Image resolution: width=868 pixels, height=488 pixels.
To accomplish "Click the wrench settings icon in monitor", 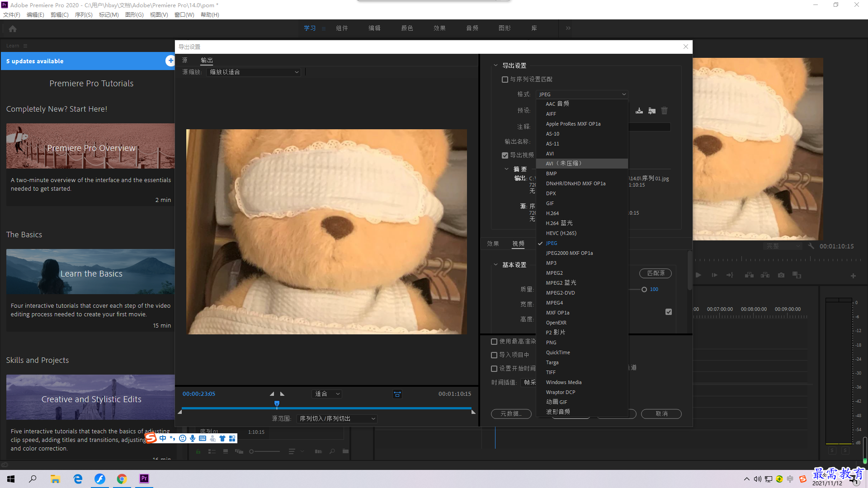I will click(x=811, y=246).
